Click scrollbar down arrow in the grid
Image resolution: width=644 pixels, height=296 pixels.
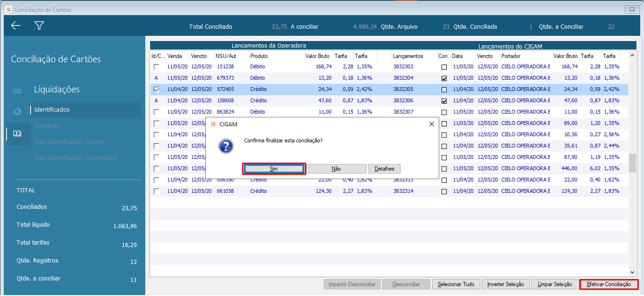632,272
